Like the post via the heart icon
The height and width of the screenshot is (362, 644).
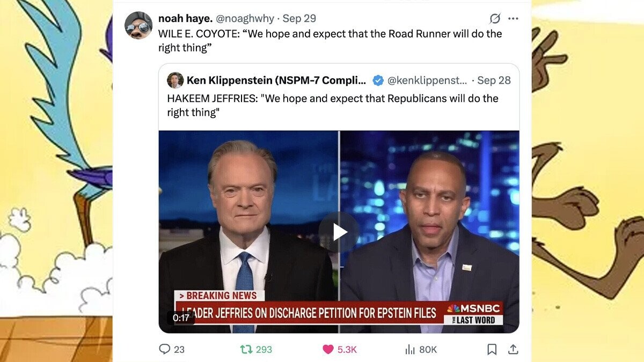pos(328,349)
